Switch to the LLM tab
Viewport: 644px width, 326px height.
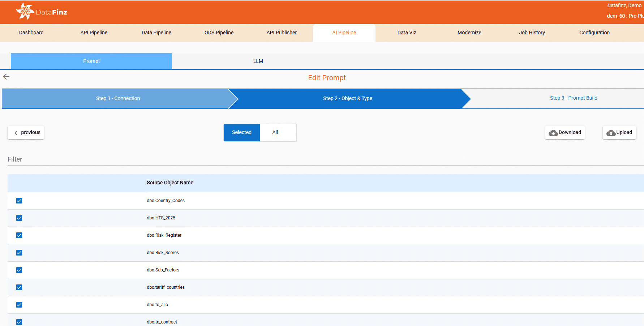(258, 61)
